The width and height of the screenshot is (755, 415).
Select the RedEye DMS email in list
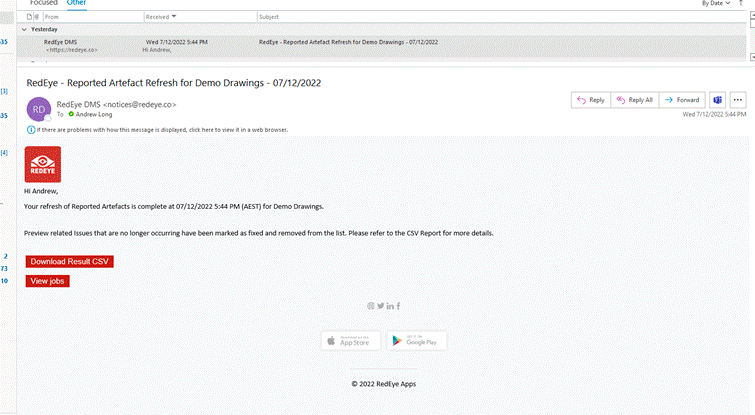click(x=381, y=46)
